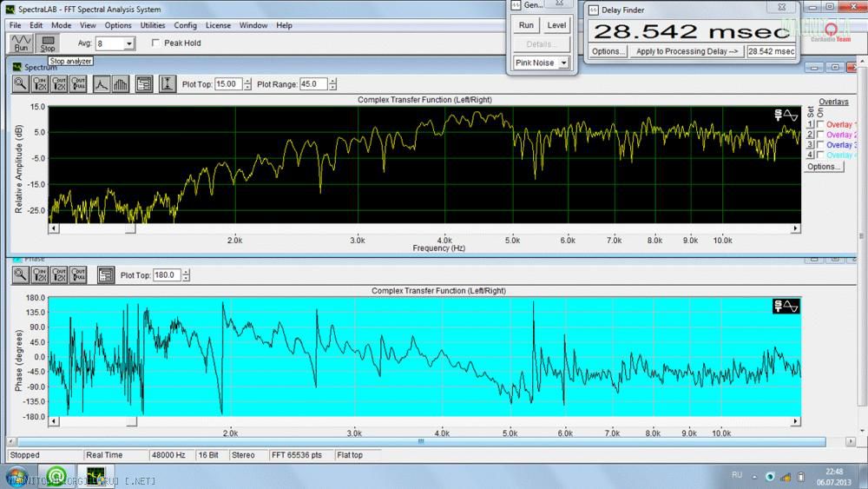Select the zoom magnifier in Spectrum toolbar
The image size is (868, 489).
coord(21,84)
